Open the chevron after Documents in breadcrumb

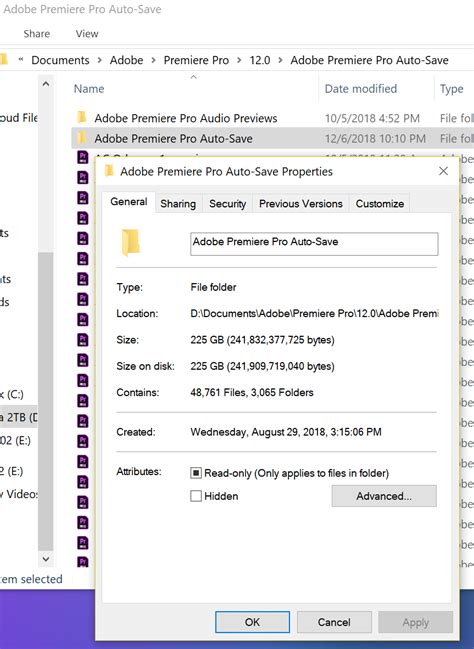pyautogui.click(x=99, y=60)
